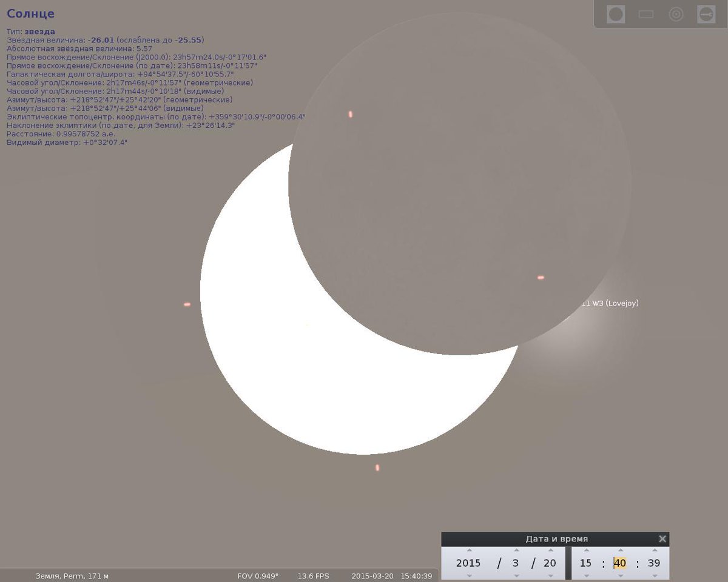Click the day field showing 20
The height and width of the screenshot is (582, 728).
coord(550,563)
